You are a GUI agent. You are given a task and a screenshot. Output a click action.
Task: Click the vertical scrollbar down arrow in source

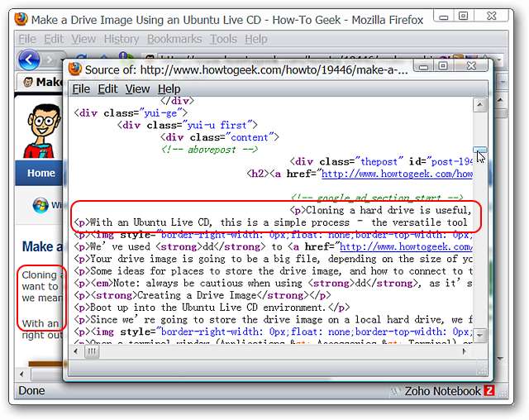[479, 336]
